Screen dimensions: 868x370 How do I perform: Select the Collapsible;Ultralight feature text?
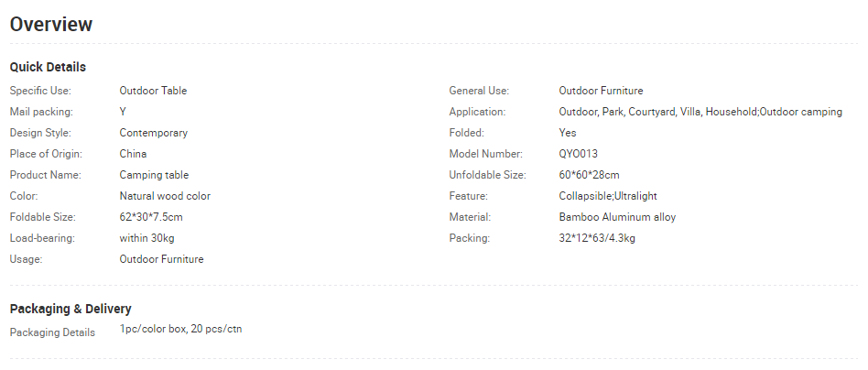click(x=608, y=196)
